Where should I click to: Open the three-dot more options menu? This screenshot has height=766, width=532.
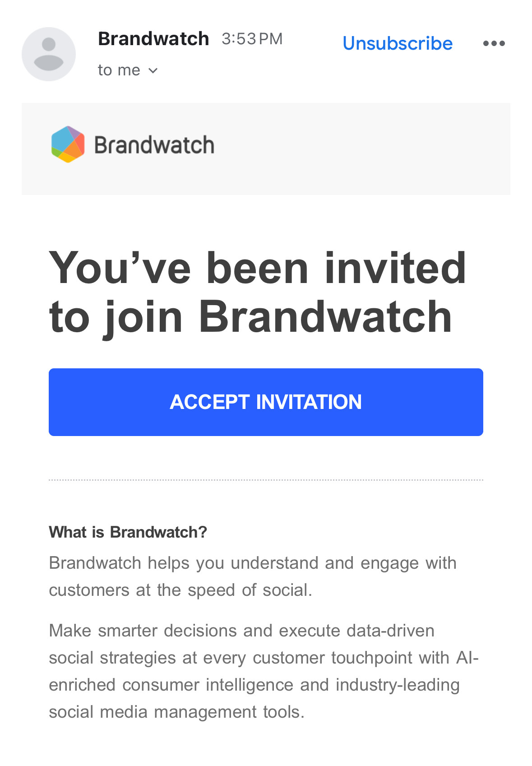(x=494, y=43)
